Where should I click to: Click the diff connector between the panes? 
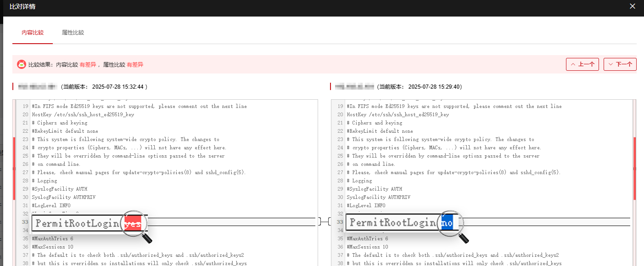coord(324,221)
